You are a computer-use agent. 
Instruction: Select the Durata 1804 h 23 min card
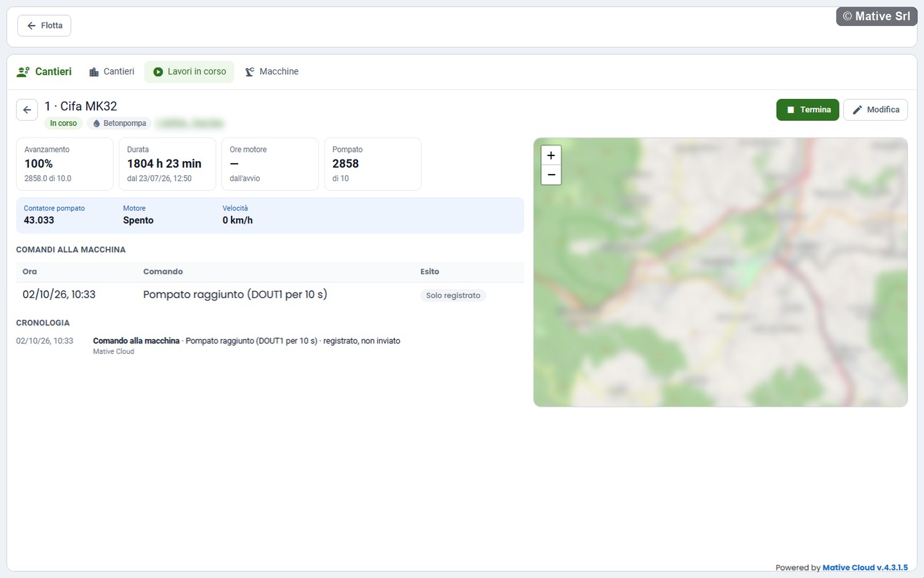click(167, 164)
